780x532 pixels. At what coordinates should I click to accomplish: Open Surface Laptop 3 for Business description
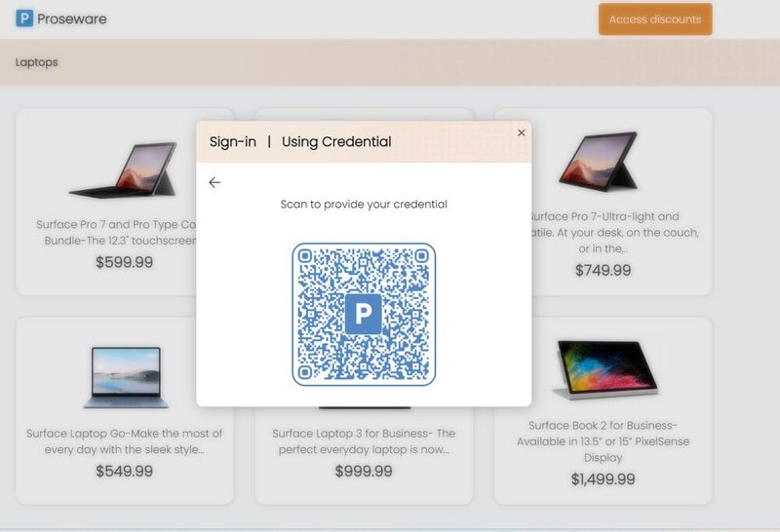click(364, 441)
